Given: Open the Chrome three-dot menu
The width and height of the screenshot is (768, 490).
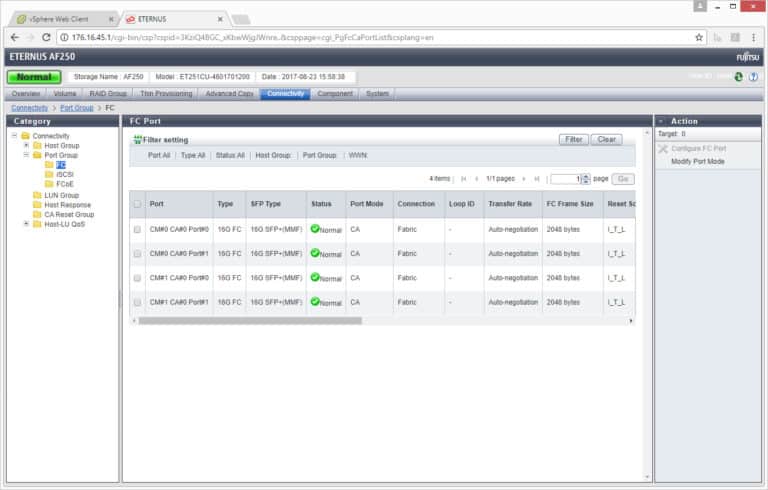Looking at the screenshot, I should point(753,37).
